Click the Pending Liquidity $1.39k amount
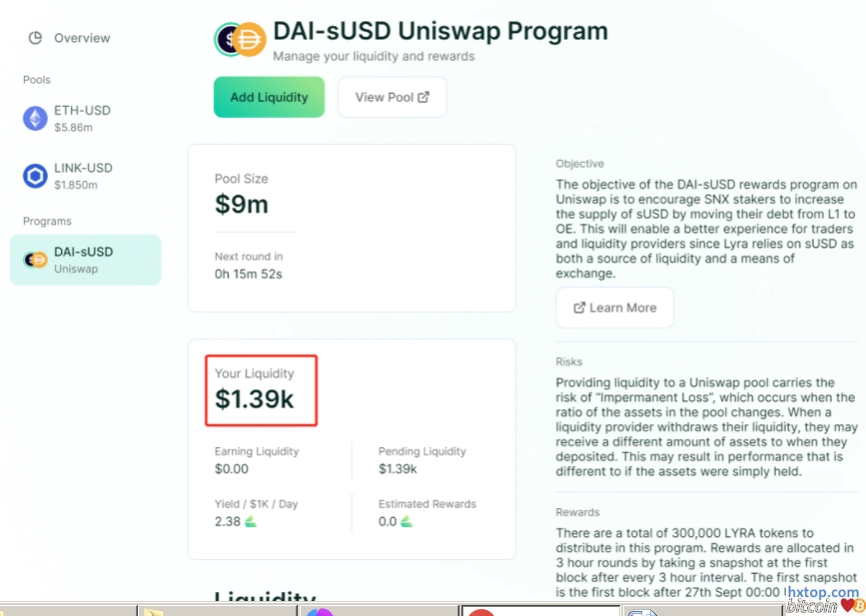 point(398,468)
